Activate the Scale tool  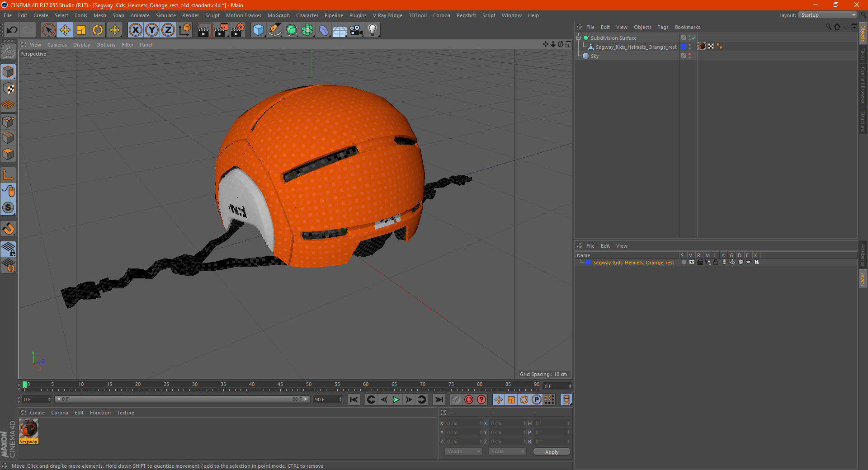click(81, 30)
